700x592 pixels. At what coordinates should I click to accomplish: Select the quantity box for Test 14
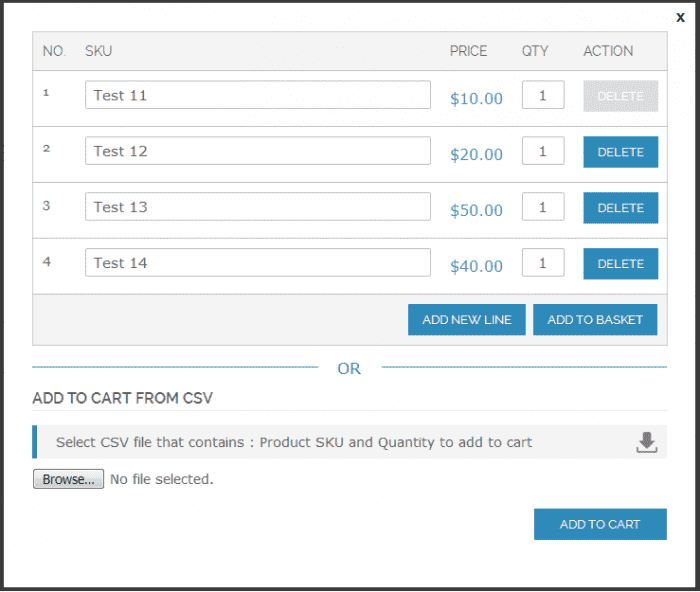click(x=543, y=263)
